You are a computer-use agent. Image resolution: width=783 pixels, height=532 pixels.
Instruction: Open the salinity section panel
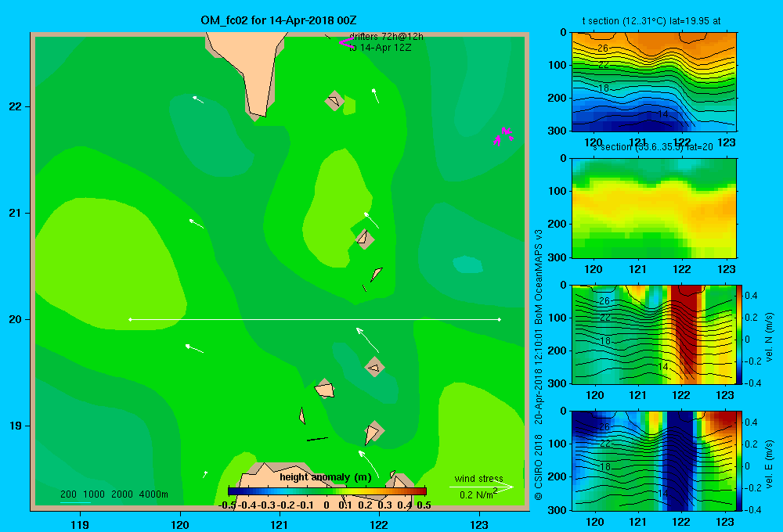click(x=654, y=208)
